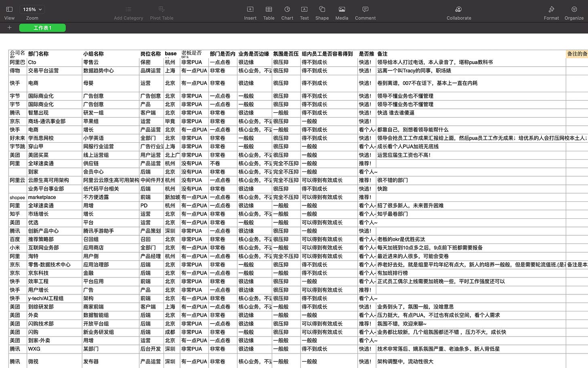588x368 pixels.
Task: Click the cell 阿里巴
Action: (x=17, y=62)
